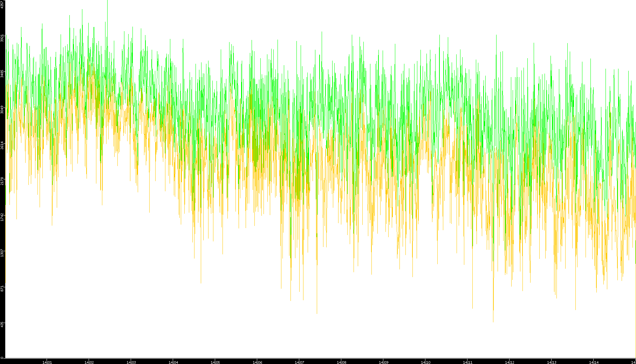
Task: Select the 2614 value on the vertical axis
Action: pyautogui.click(x=2, y=145)
